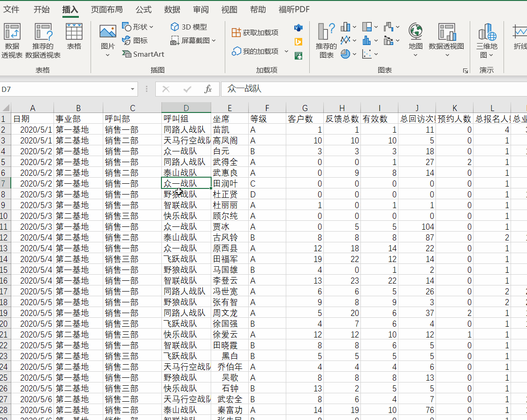Screen dimensions: 527x420
Task: Insert a statistic (histogram) chart
Action: (x=367, y=41)
